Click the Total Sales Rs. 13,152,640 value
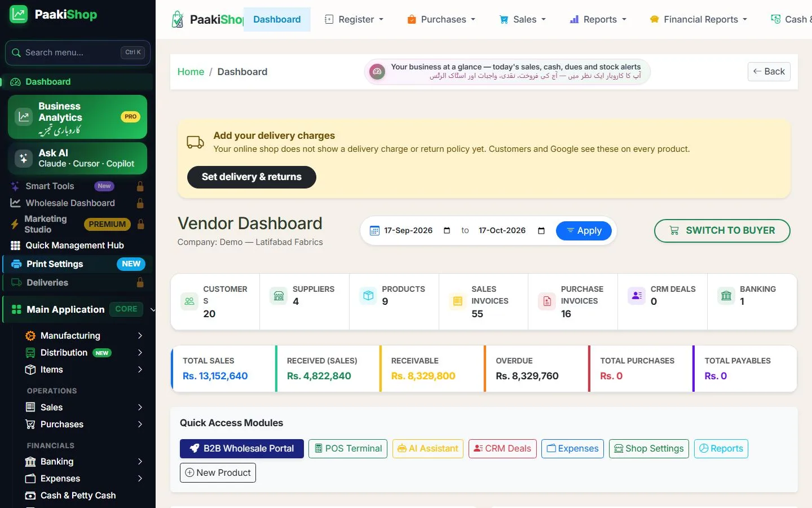This screenshot has height=508, width=812. 215,376
